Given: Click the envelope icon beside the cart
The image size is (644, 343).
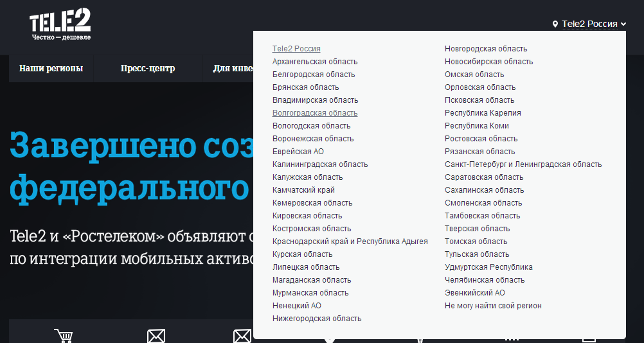Looking at the screenshot, I should [156, 336].
